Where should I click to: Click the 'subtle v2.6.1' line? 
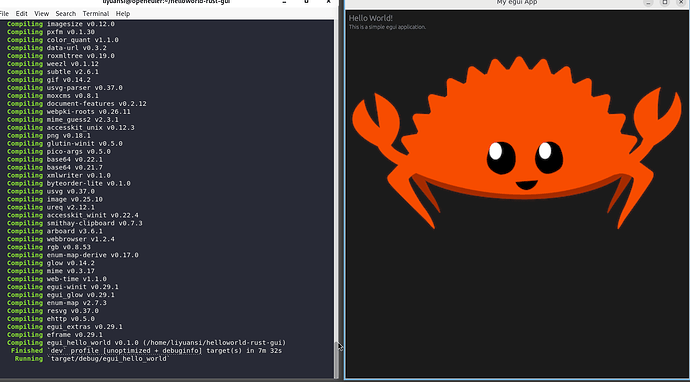click(53, 72)
